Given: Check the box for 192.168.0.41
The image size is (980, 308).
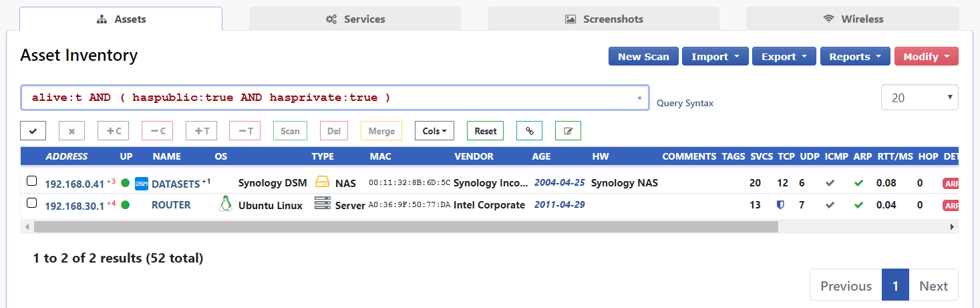Looking at the screenshot, I should click(x=31, y=182).
